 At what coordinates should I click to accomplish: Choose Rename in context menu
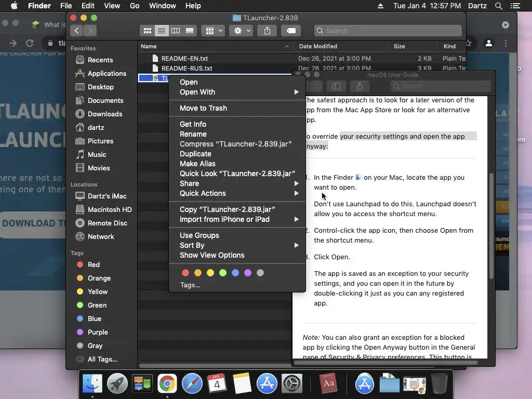[x=237, y=135]
